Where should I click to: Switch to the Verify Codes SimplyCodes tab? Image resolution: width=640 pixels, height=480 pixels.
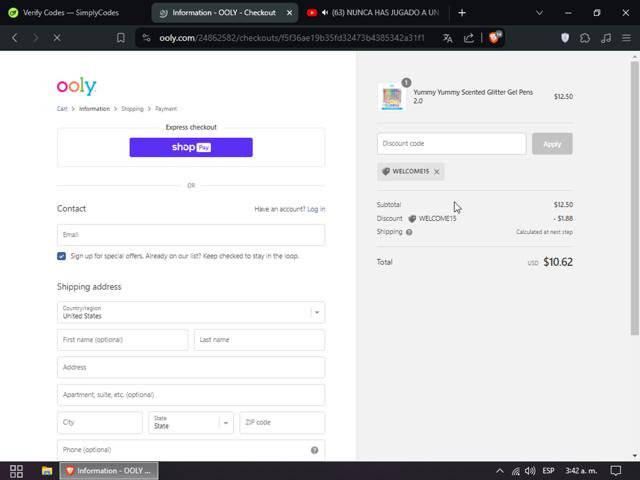[x=71, y=13]
